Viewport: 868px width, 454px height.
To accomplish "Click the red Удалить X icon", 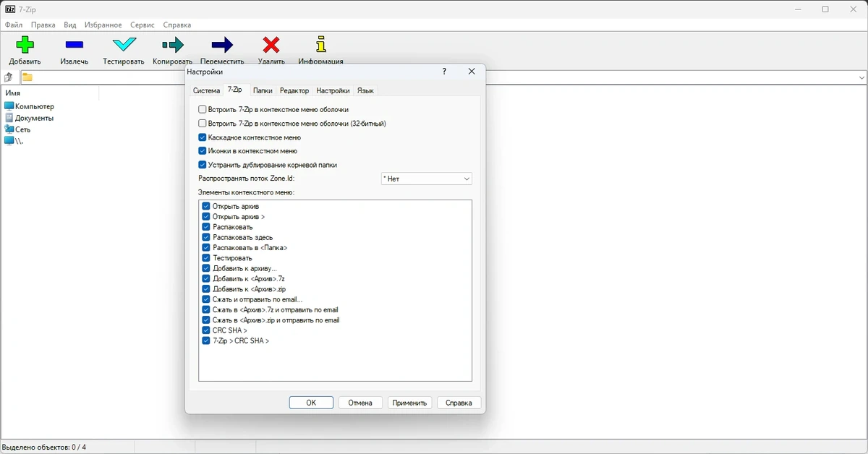I will tap(271, 45).
